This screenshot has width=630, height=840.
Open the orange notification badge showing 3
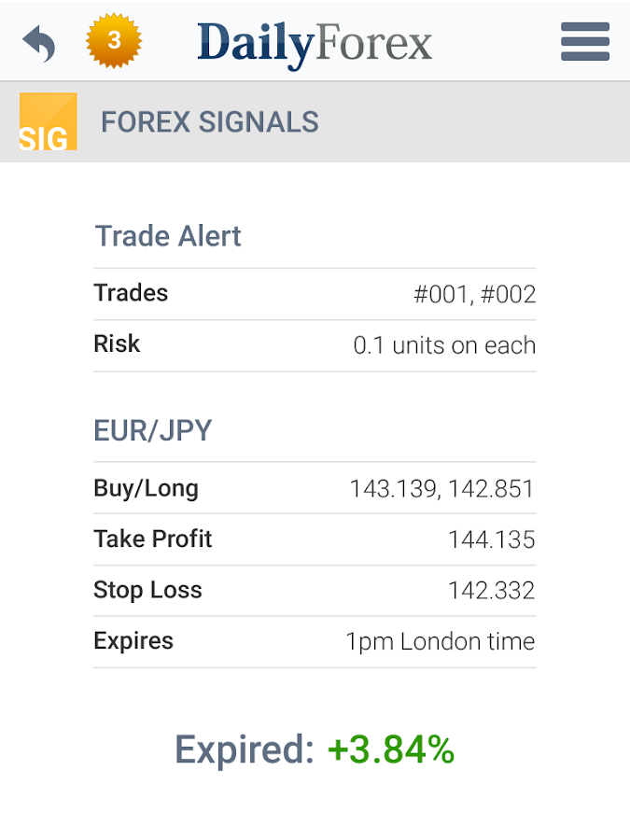(114, 41)
